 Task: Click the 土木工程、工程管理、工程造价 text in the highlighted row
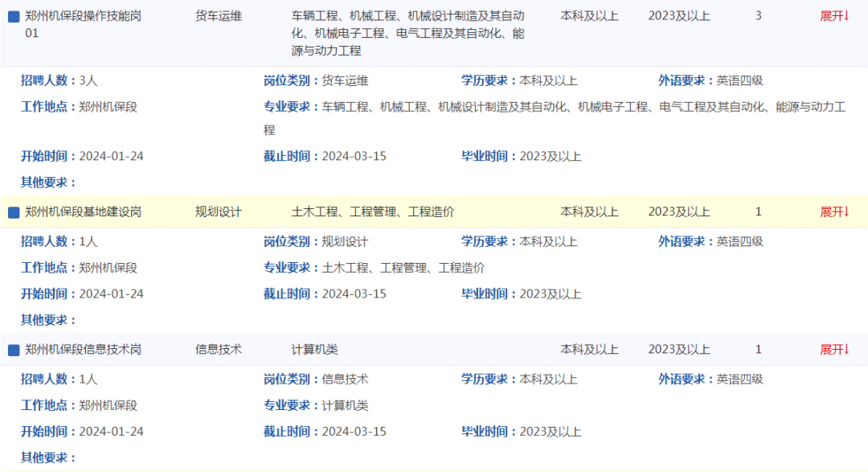(x=373, y=211)
